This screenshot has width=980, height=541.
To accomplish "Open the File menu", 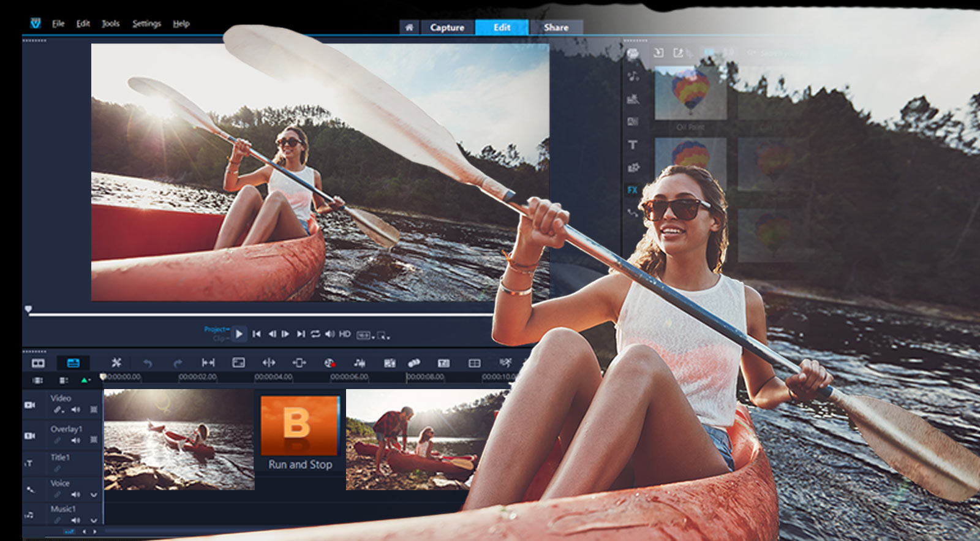I will tap(58, 24).
